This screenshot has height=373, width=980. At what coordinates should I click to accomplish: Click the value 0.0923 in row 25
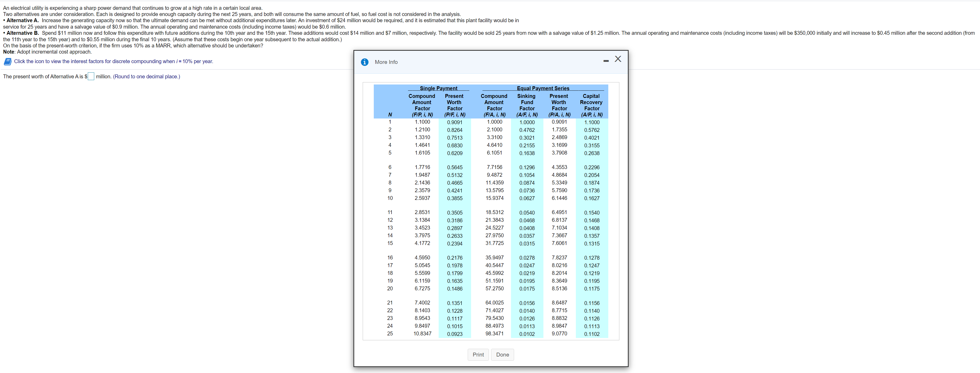pos(455,334)
